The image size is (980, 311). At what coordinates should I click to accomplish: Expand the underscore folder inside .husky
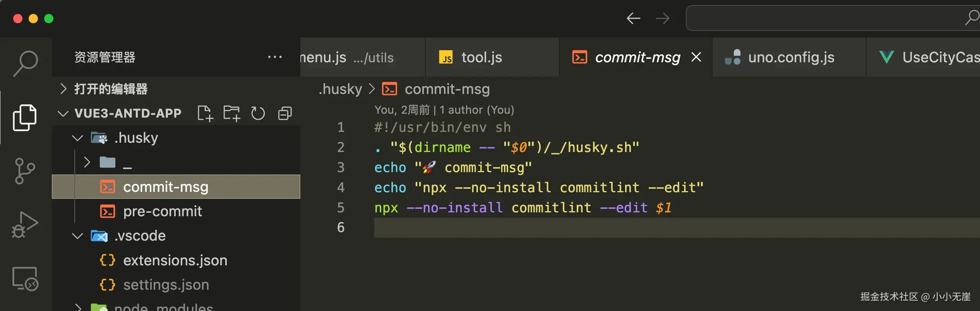point(87,162)
